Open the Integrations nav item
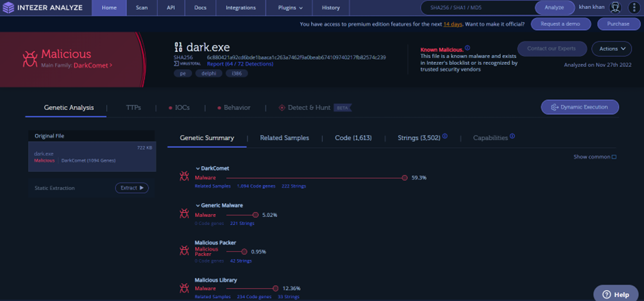 click(240, 8)
